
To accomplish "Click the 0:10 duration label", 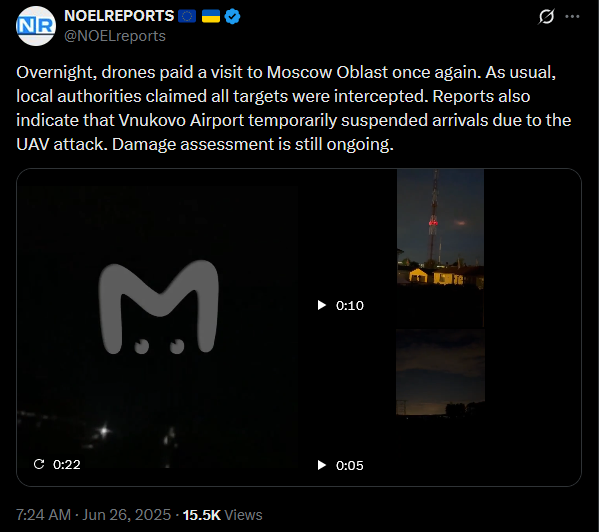I will click(350, 306).
